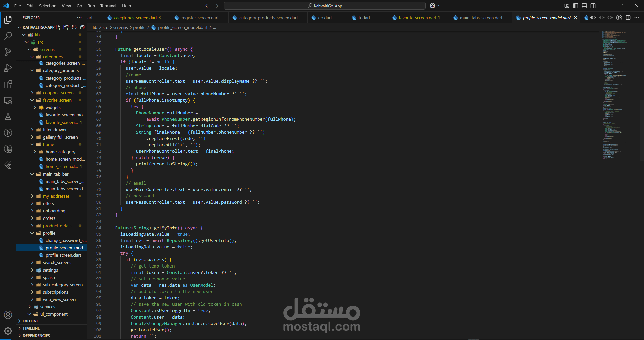This screenshot has height=340, width=644.
Task: Click line number 84 in the gutter
Action: tap(99, 228)
